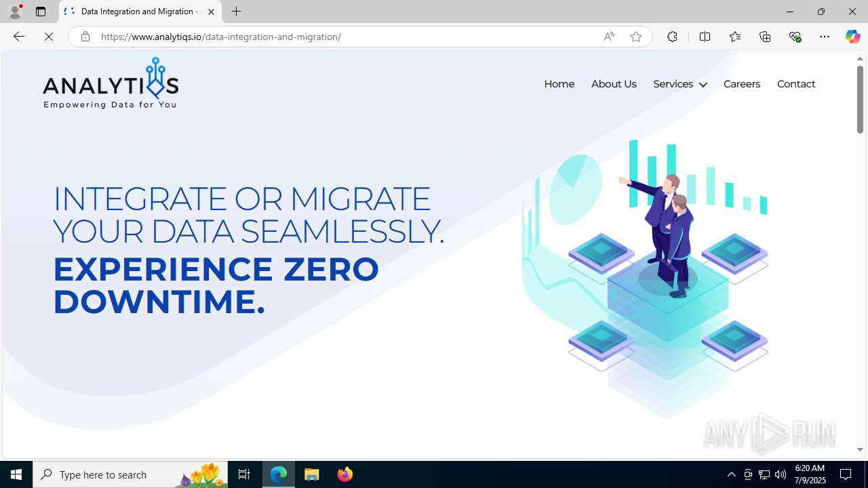The height and width of the screenshot is (488, 868).
Task: Open File Explorer from taskbar
Action: 312,474
